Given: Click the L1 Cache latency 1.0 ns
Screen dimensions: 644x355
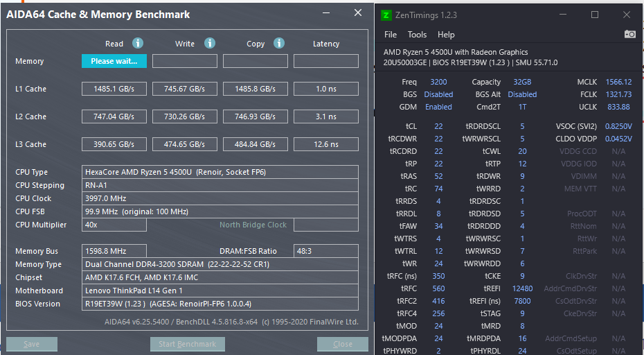Looking at the screenshot, I should (x=326, y=89).
